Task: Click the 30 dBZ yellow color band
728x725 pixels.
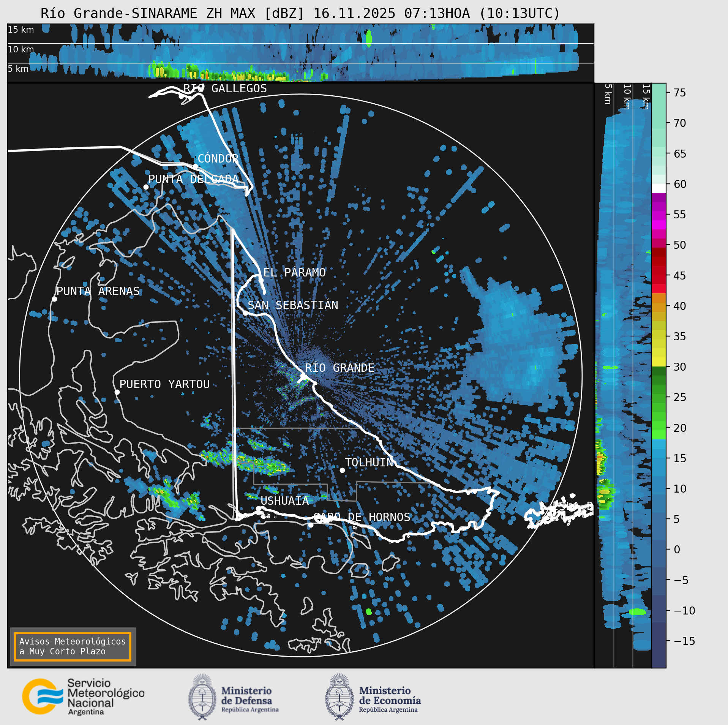Action: click(659, 362)
